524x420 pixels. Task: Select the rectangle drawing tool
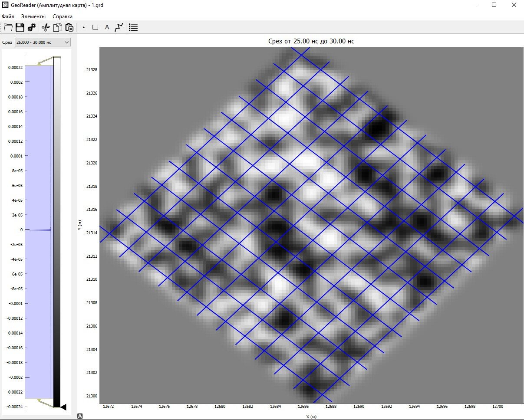point(96,27)
